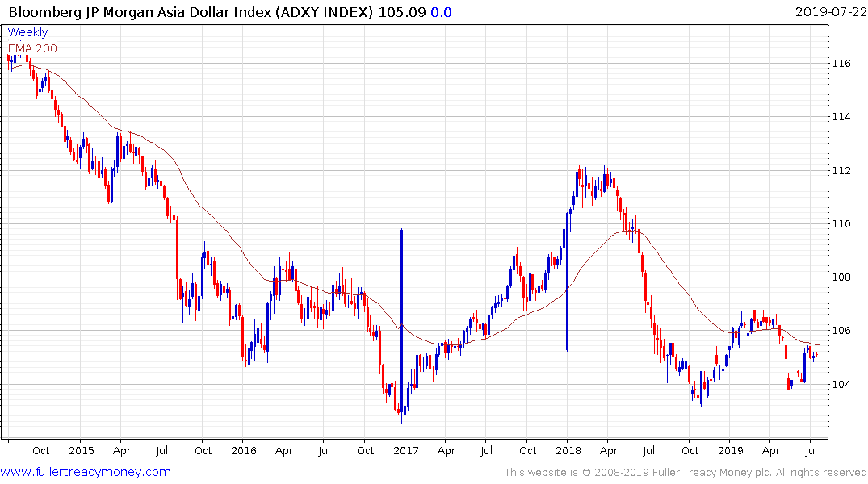868x484 pixels.
Task: Click the y-axis label 106
Action: tap(841, 331)
